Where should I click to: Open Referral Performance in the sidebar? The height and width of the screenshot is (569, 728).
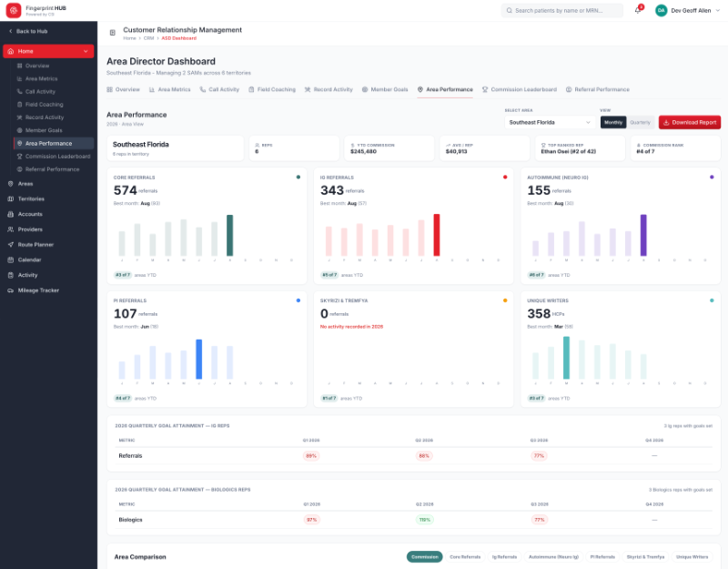[x=52, y=169]
